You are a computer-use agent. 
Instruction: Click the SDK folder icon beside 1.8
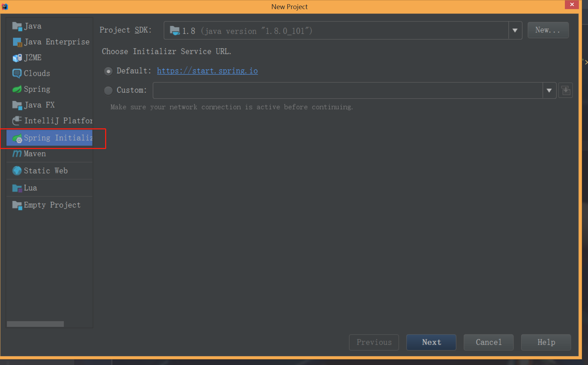(x=175, y=31)
